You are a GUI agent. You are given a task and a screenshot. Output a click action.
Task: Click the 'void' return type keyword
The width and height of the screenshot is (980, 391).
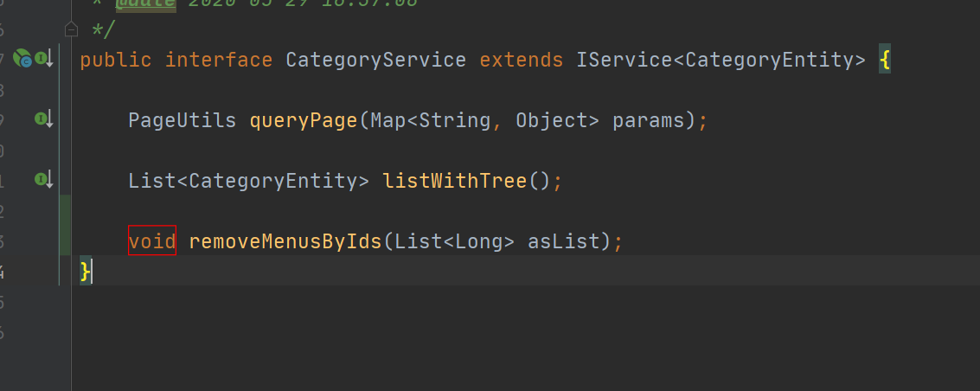pos(152,241)
